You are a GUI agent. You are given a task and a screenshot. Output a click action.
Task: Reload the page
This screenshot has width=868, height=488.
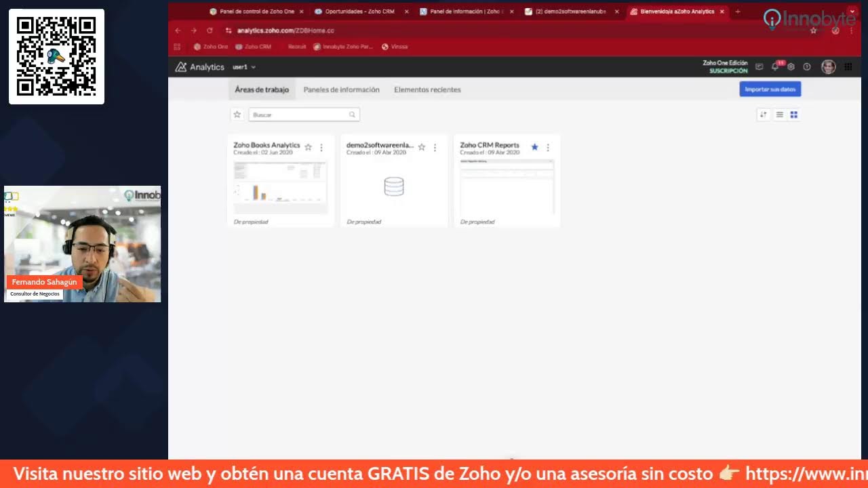point(210,30)
